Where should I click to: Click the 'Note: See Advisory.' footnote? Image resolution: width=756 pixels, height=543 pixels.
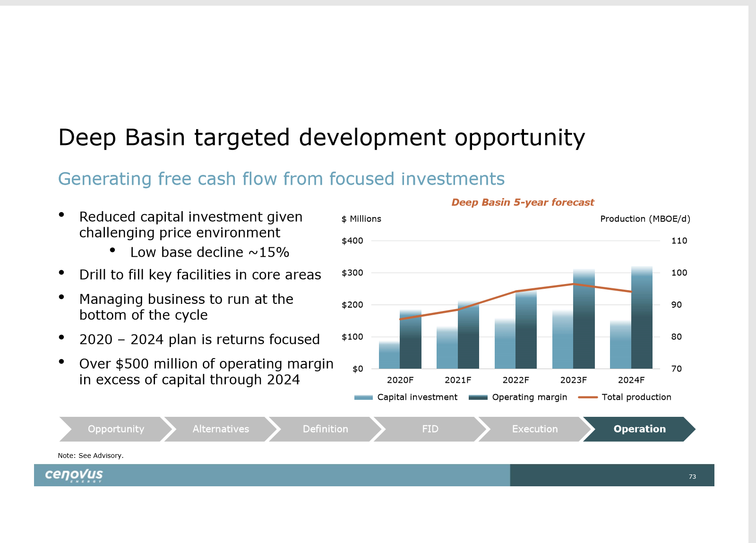(91, 456)
